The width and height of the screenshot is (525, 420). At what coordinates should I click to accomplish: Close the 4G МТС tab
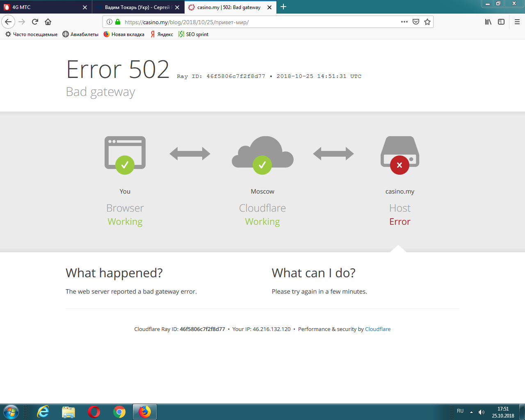pos(85,7)
